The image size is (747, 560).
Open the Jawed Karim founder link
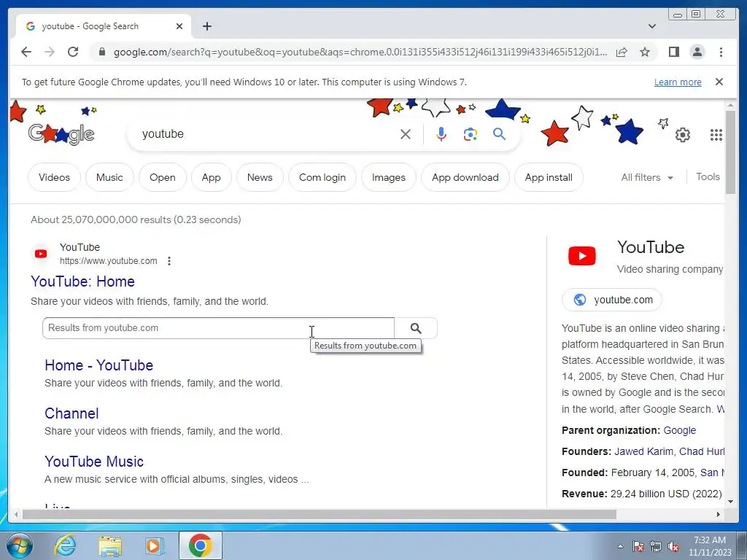(x=643, y=451)
